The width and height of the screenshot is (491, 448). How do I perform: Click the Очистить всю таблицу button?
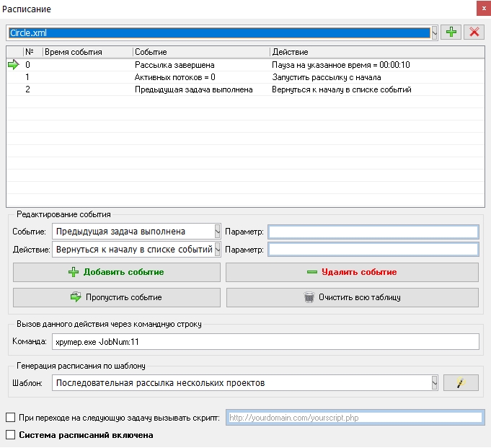(x=352, y=297)
